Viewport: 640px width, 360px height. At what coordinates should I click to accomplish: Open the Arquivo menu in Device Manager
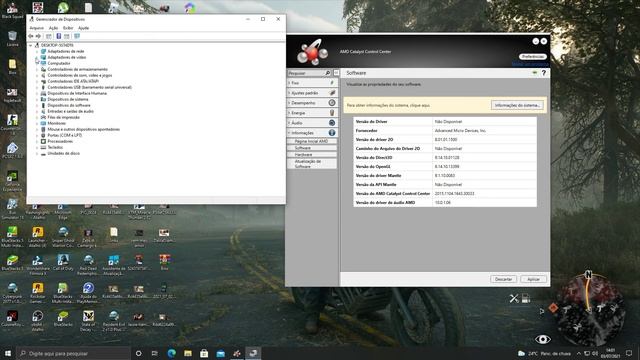[x=36, y=28]
